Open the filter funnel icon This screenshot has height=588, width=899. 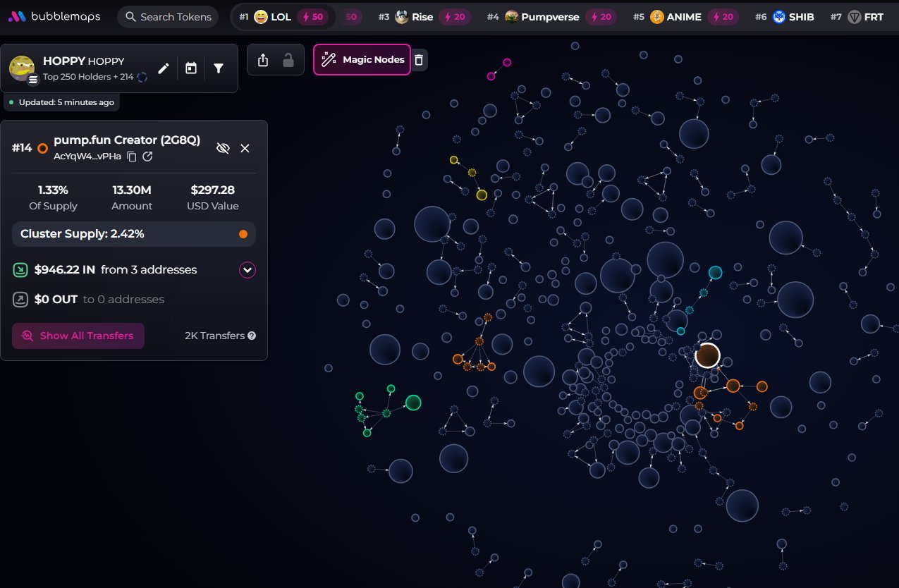point(219,68)
